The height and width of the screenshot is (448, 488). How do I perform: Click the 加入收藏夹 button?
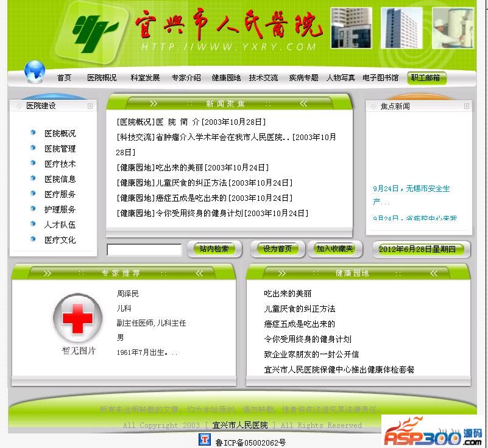click(335, 249)
